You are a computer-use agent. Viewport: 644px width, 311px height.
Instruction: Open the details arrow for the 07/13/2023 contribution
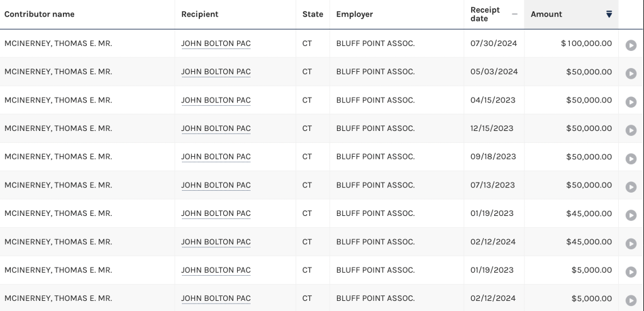pyautogui.click(x=631, y=187)
